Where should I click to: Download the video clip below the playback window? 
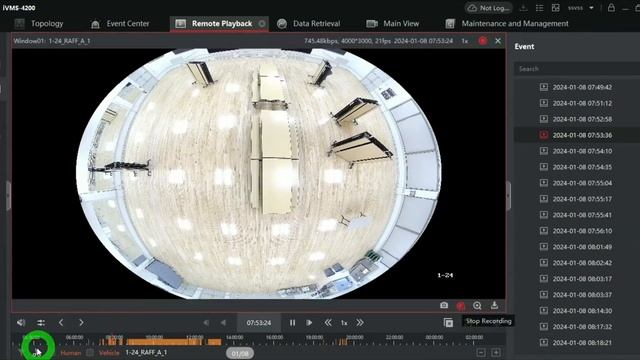pos(494,305)
